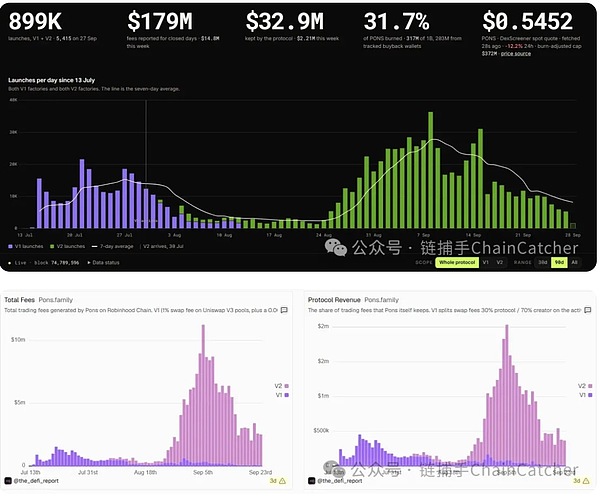Click the Live status dot indicator

10,263
